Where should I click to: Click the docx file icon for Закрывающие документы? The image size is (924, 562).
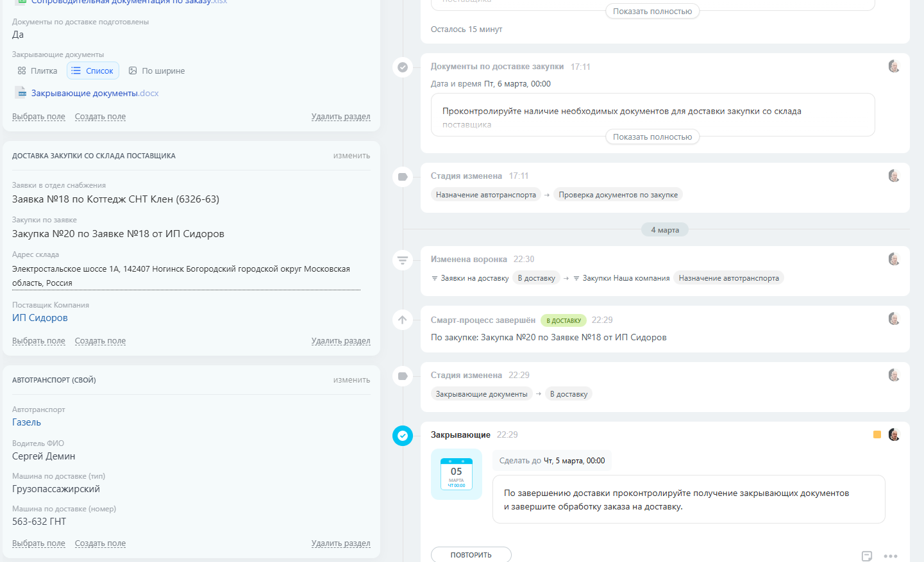21,93
